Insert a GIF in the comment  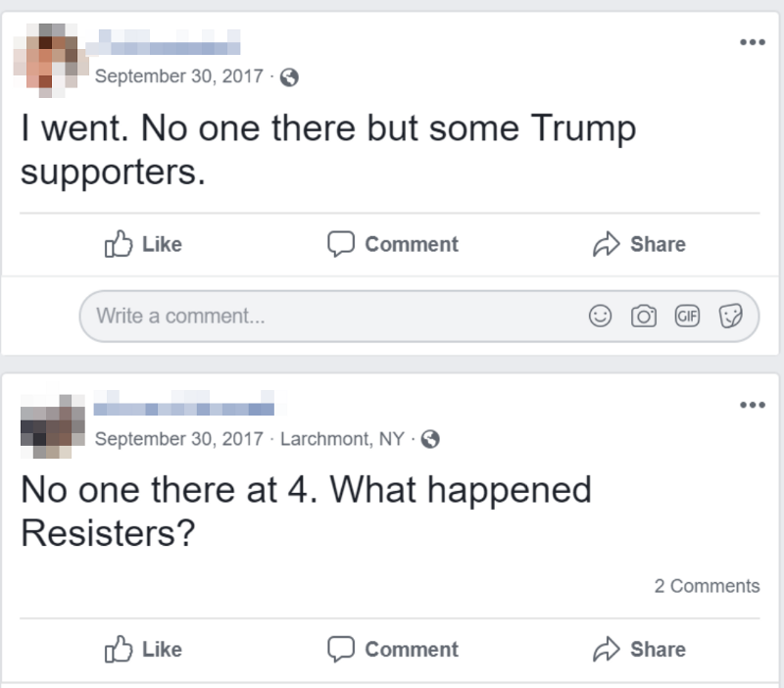(x=687, y=316)
